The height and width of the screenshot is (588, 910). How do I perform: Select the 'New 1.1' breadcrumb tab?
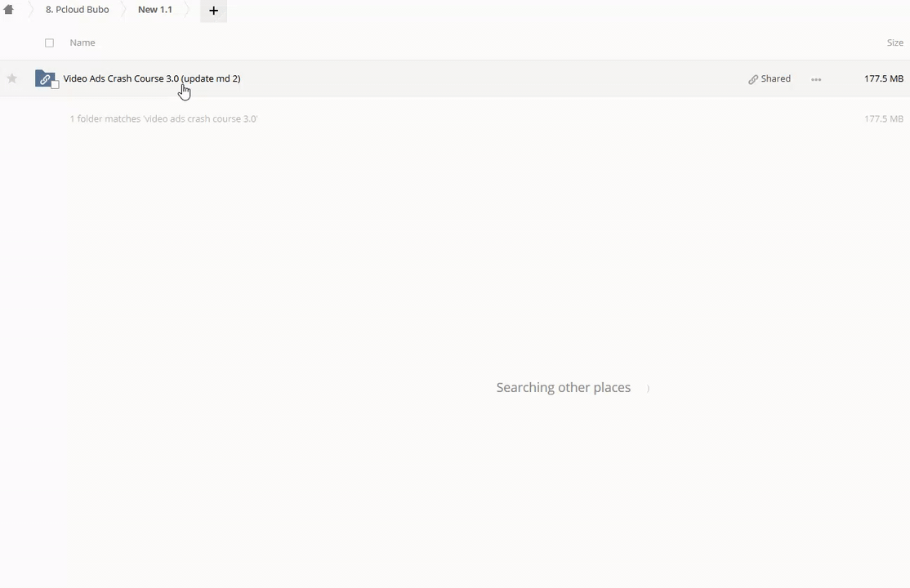154,10
